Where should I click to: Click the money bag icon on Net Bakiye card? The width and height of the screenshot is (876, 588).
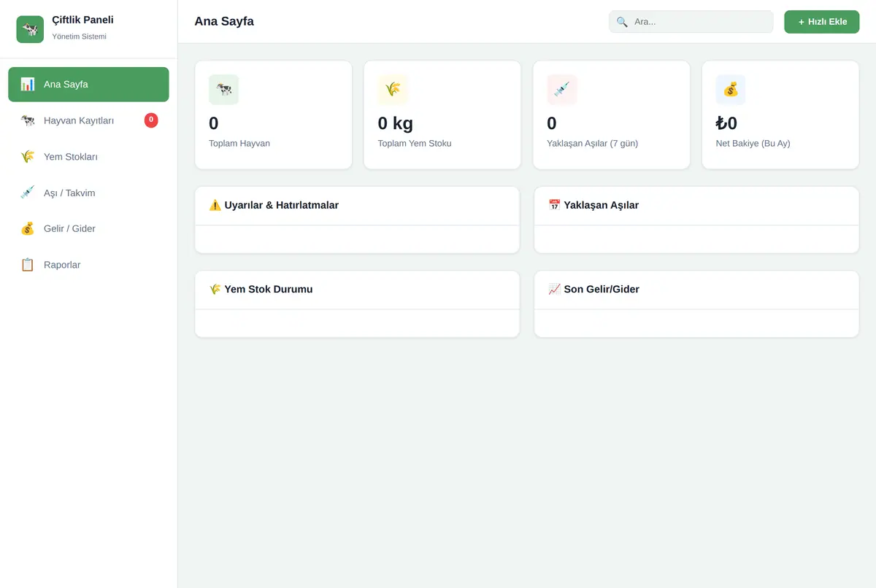coord(731,90)
